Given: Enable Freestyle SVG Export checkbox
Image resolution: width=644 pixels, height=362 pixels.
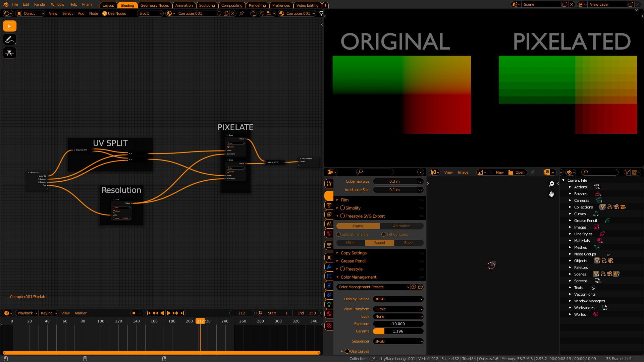Looking at the screenshot, I should click(x=342, y=216).
